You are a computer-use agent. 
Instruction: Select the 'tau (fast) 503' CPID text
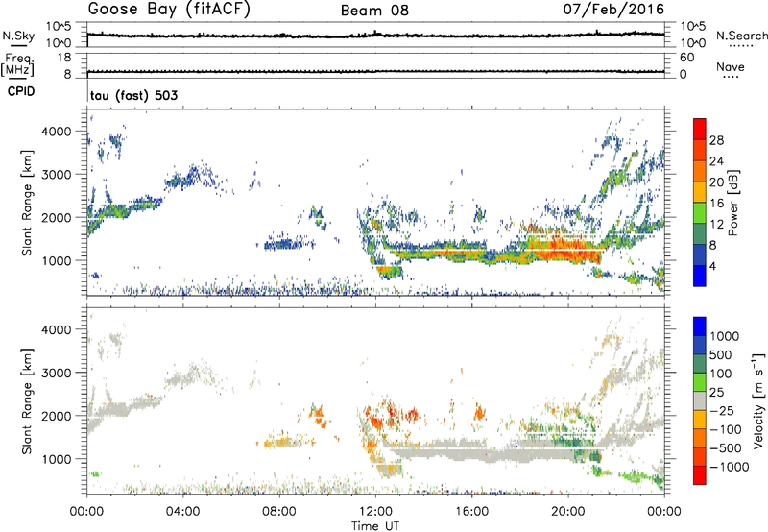coord(134,95)
